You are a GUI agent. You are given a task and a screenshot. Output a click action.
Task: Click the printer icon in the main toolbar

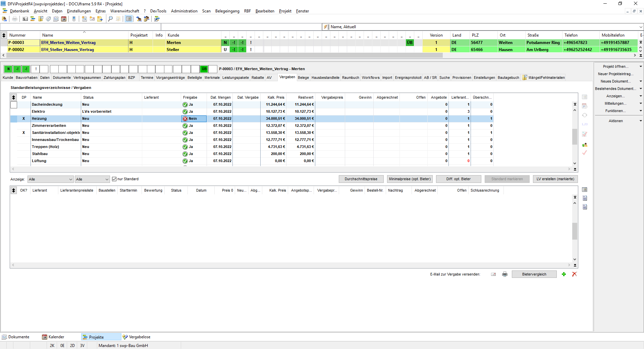coord(15,19)
